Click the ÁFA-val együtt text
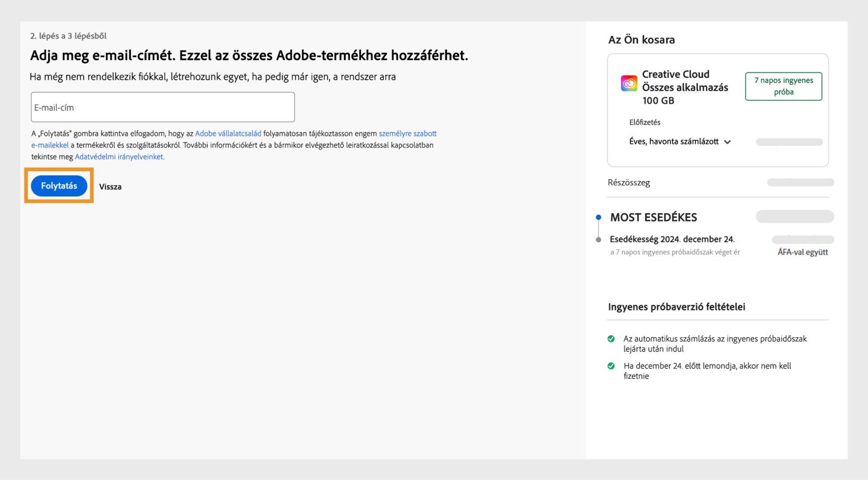 [x=802, y=252]
